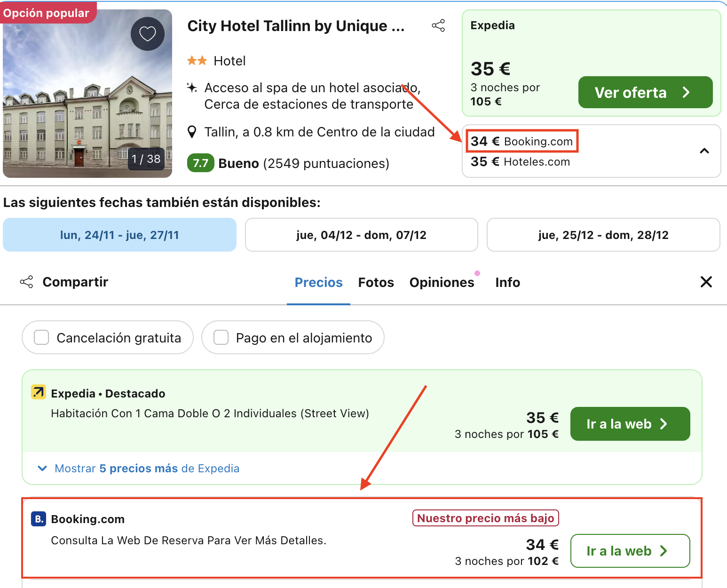
Task: Click the Compartir share icon
Action: (x=26, y=282)
